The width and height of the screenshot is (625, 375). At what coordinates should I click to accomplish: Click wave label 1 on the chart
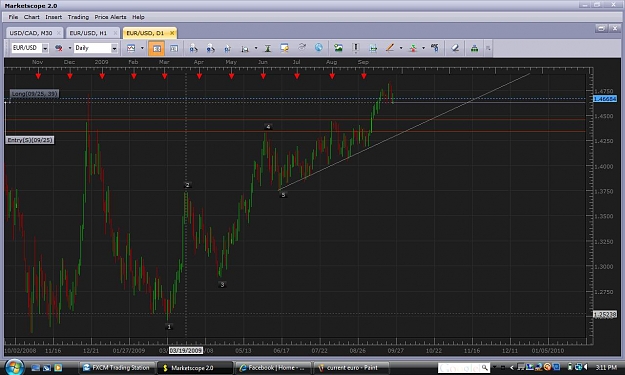(169, 327)
